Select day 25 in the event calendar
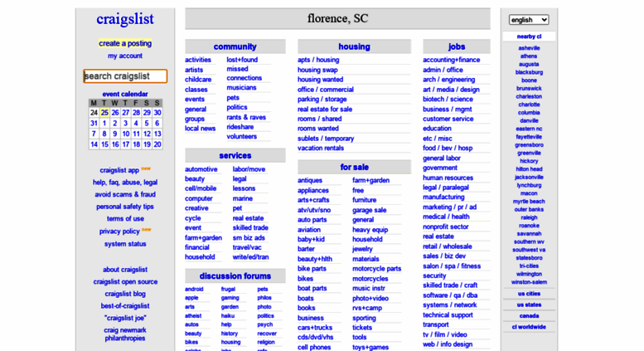 (104, 113)
